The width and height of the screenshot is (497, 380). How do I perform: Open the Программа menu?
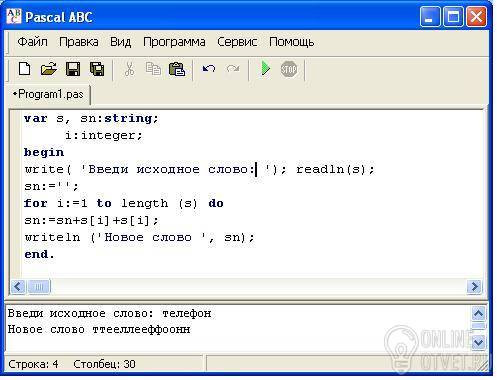174,42
